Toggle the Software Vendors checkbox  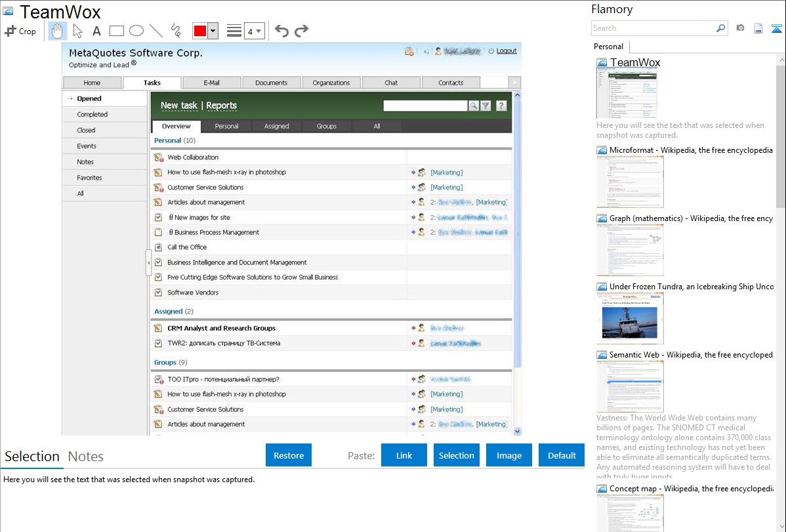click(x=158, y=293)
